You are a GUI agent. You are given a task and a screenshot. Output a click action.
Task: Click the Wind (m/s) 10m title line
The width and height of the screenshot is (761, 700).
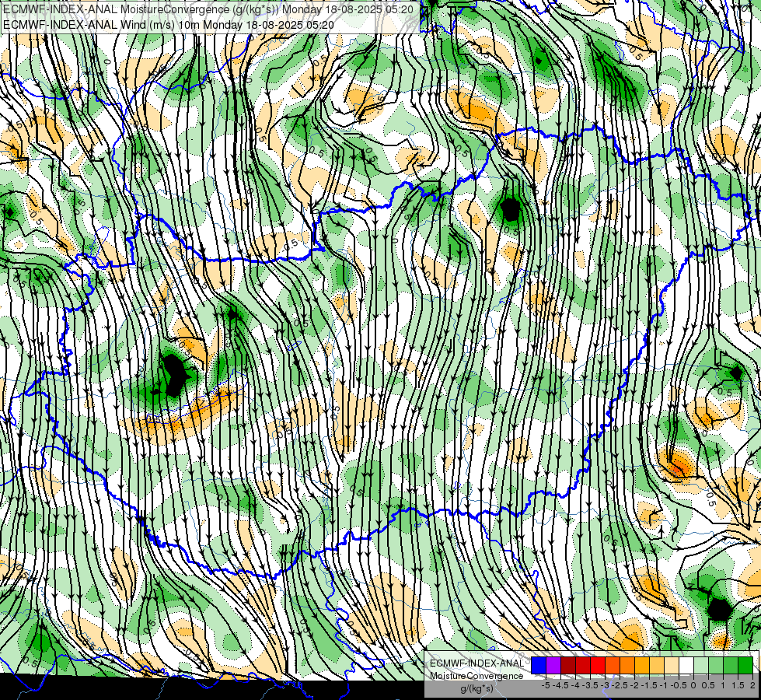click(169, 24)
